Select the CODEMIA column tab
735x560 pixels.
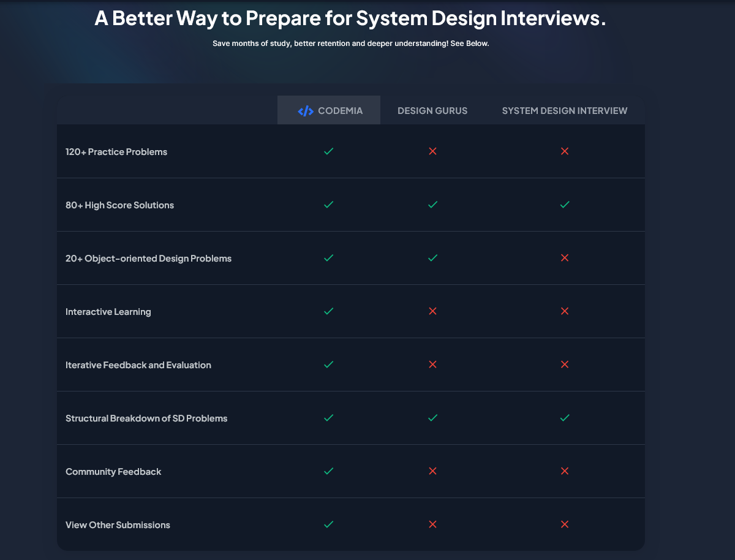pyautogui.click(x=328, y=110)
